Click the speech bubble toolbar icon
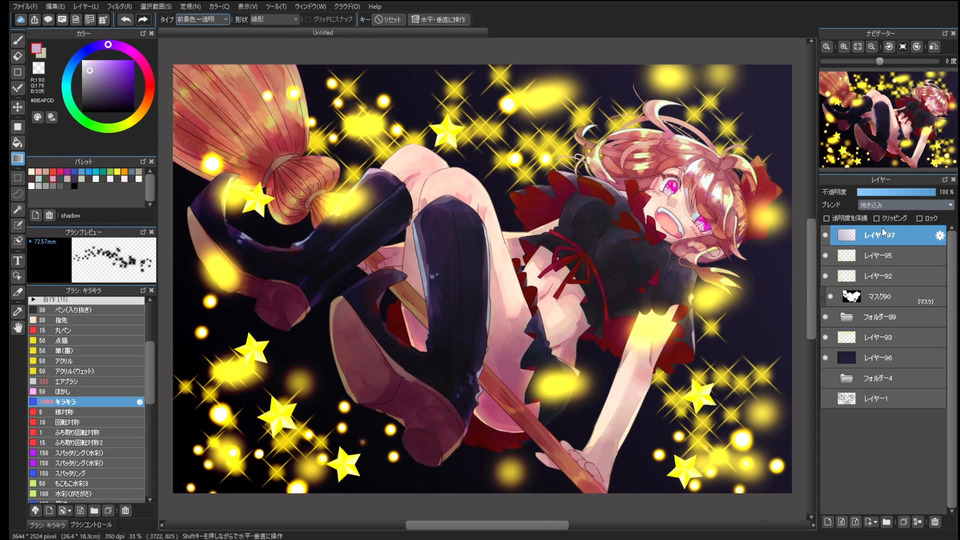The width and height of the screenshot is (960, 540). tap(48, 20)
